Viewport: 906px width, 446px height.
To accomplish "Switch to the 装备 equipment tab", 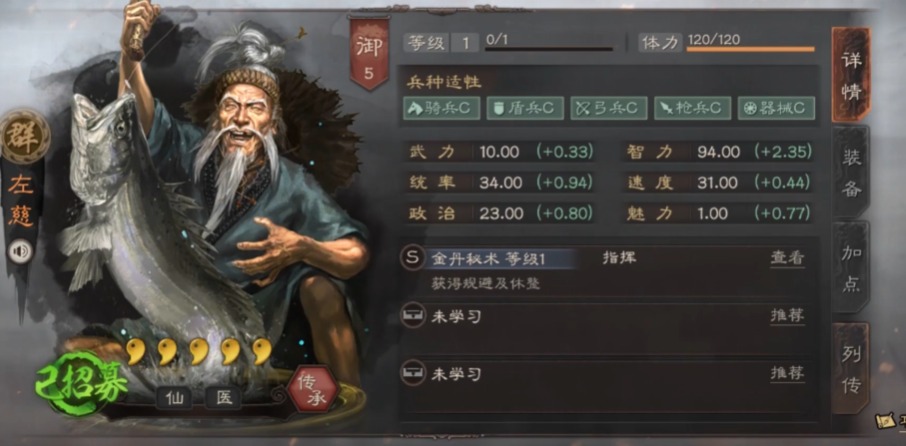I will [x=851, y=172].
